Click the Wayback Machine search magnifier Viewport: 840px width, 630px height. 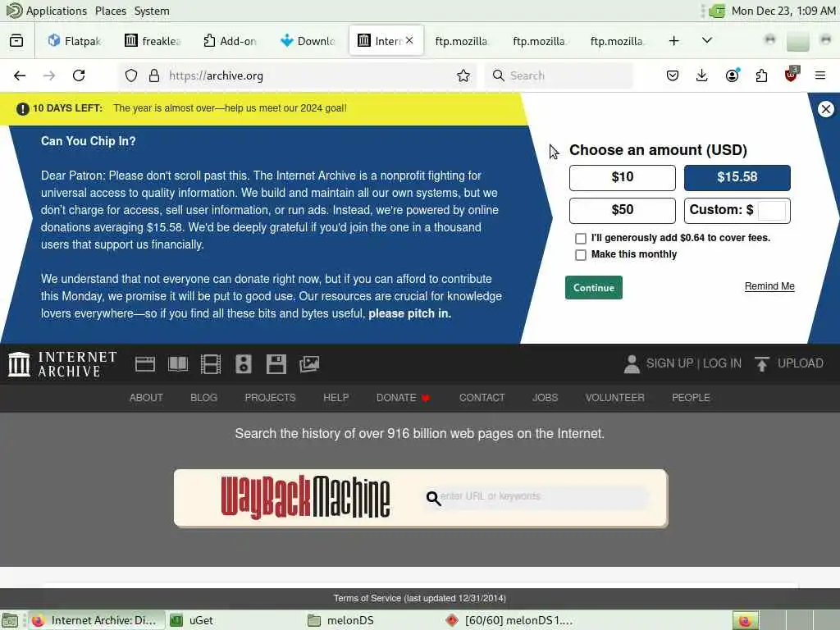[433, 499]
